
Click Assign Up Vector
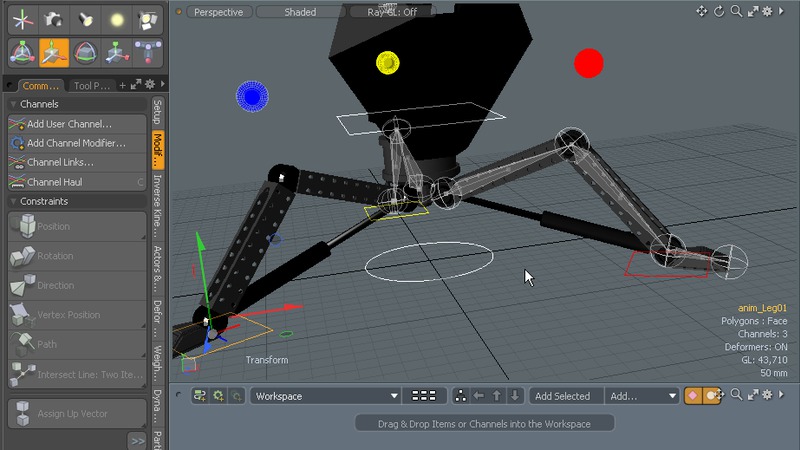(x=77, y=413)
